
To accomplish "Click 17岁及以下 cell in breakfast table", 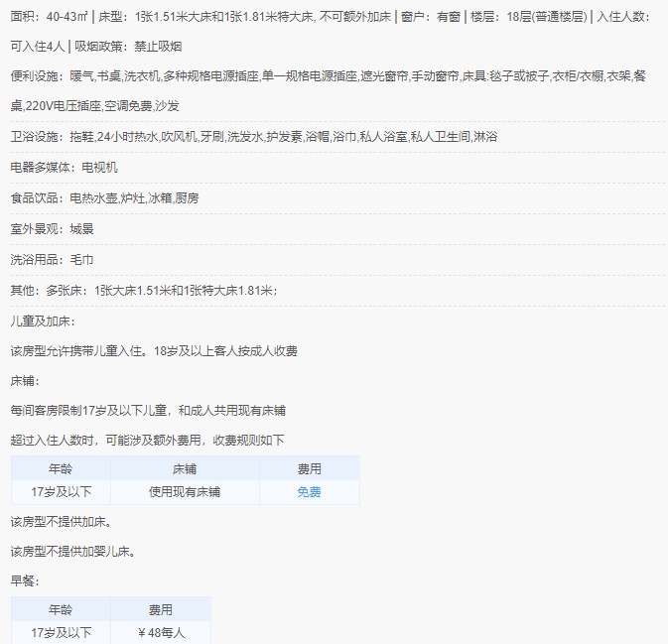I will [x=61, y=633].
